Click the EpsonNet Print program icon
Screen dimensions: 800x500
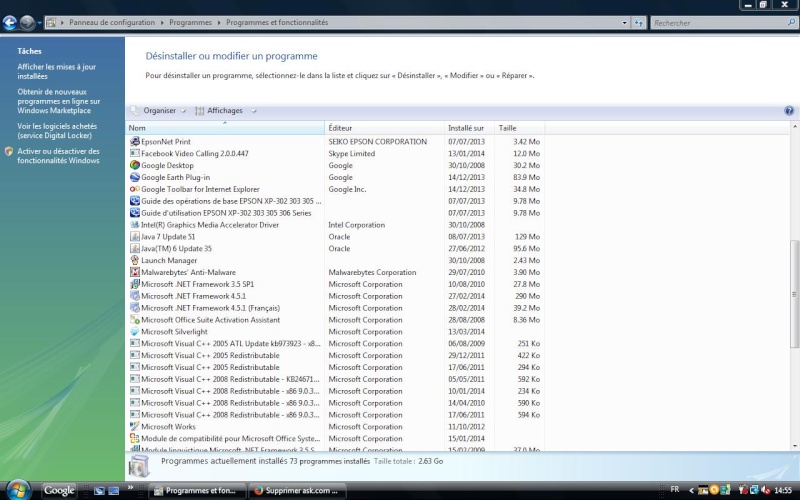(x=135, y=141)
